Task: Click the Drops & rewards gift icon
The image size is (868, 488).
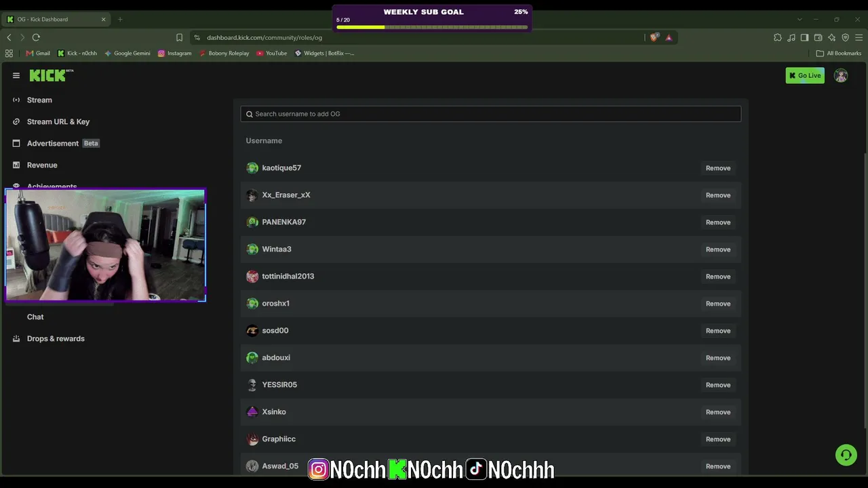Action: [x=16, y=339]
